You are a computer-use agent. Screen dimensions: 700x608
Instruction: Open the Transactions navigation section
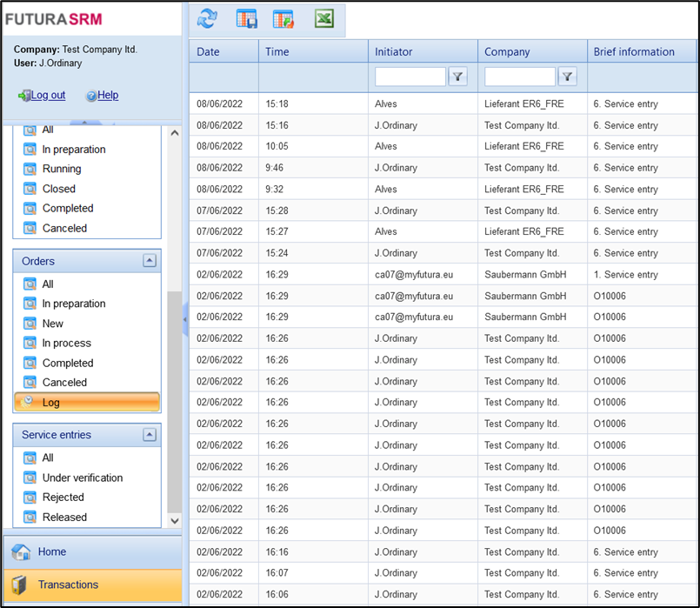[68, 585]
